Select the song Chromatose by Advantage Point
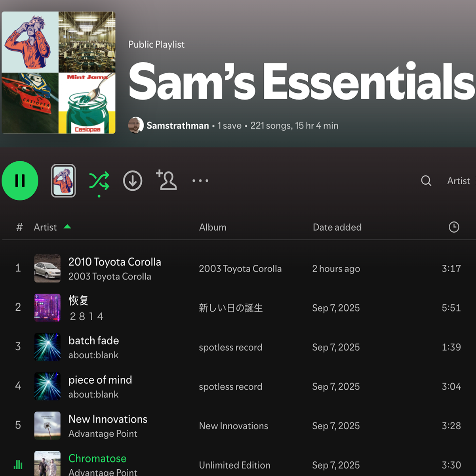 click(x=97, y=458)
